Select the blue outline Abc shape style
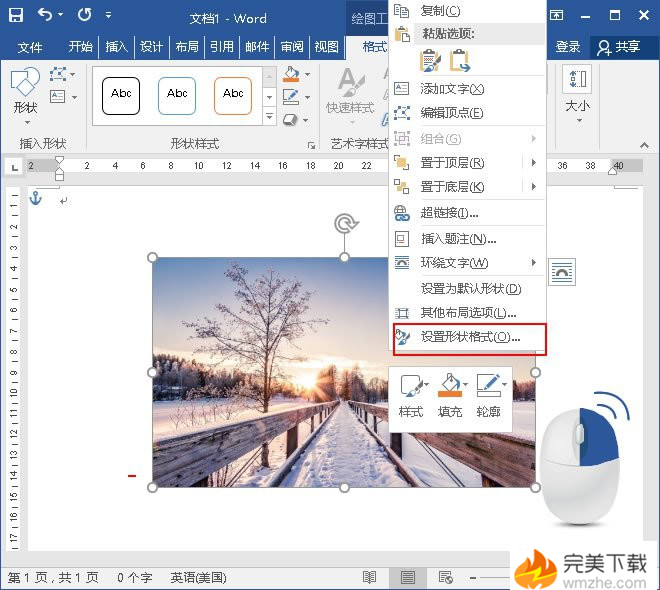The image size is (660, 590). point(177,96)
